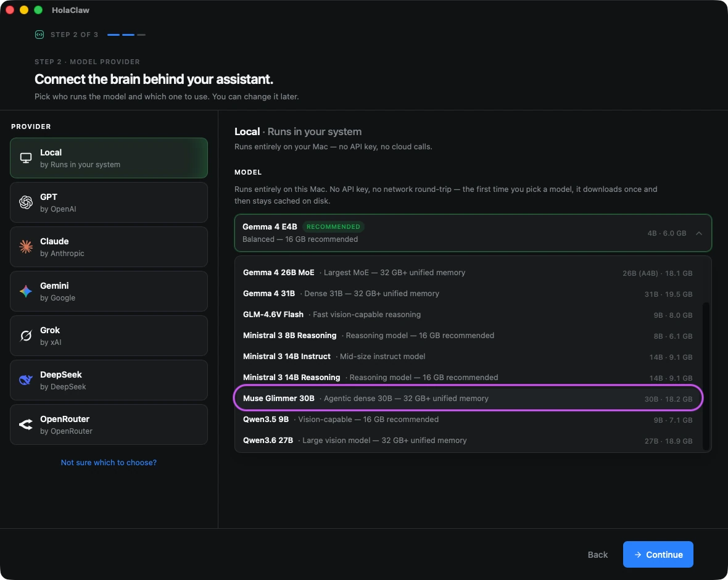Click "27B · 18.9 GB" size text
Screen dimensions: 728x580
click(x=668, y=441)
